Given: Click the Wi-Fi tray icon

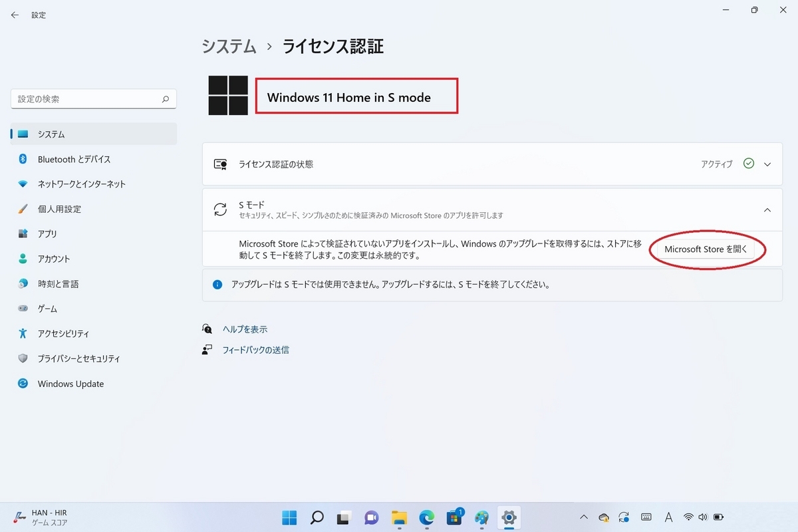Looking at the screenshot, I should [689, 517].
